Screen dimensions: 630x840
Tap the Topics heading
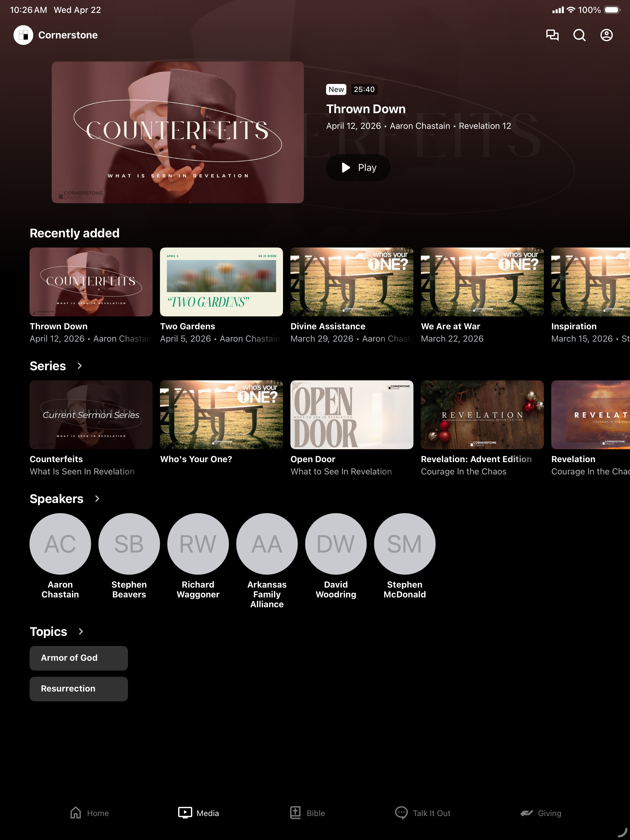(48, 632)
